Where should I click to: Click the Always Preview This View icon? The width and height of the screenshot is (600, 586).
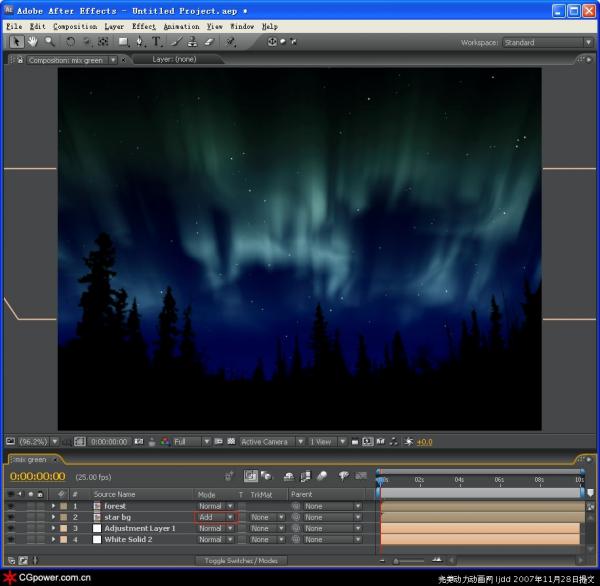10,442
